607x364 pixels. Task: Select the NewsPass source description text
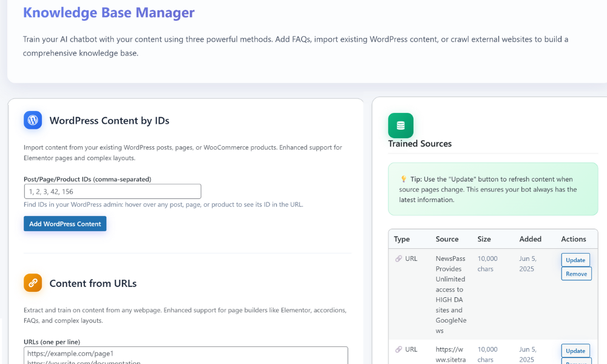click(450, 294)
